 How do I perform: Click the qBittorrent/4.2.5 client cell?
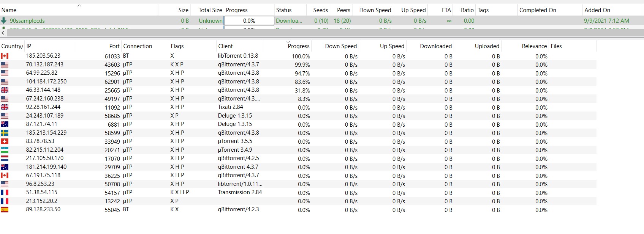pos(238,158)
